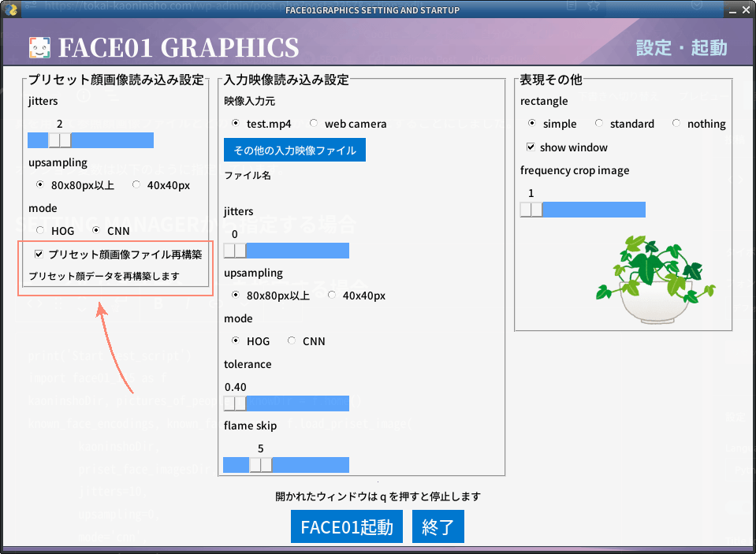Toggle プリセット顔画像ファイル再構築 checkbox
Viewport: 756px width, 554px height.
point(39,254)
